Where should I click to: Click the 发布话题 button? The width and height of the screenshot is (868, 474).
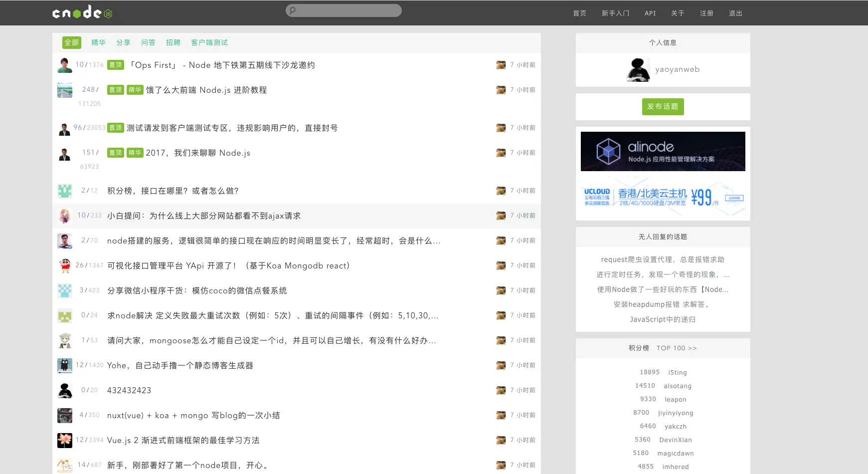(x=663, y=106)
